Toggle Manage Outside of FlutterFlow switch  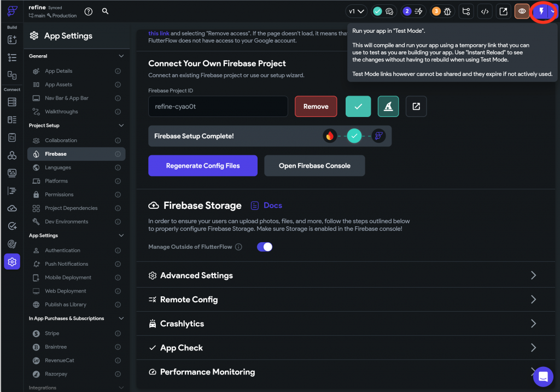pos(265,247)
